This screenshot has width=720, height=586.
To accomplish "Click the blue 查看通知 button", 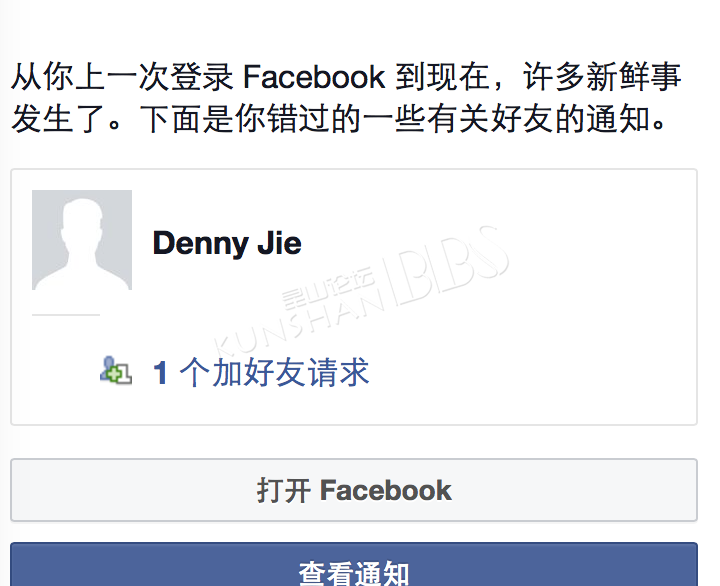I will (x=354, y=564).
